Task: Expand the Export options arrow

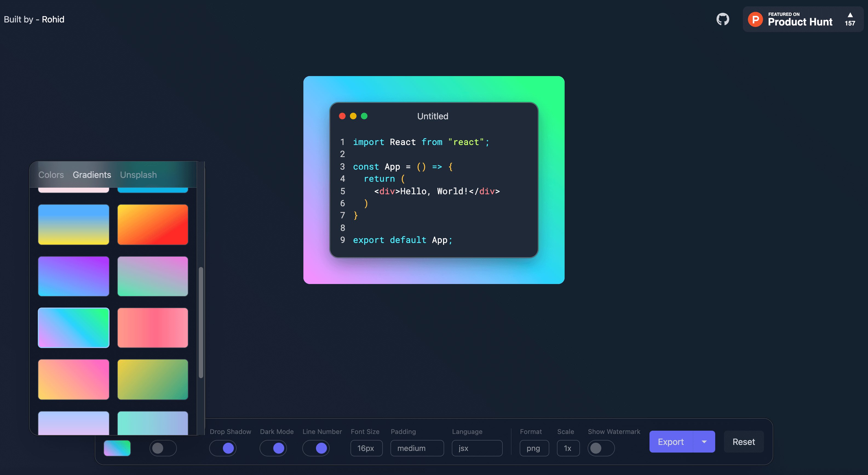Action: [x=704, y=442]
